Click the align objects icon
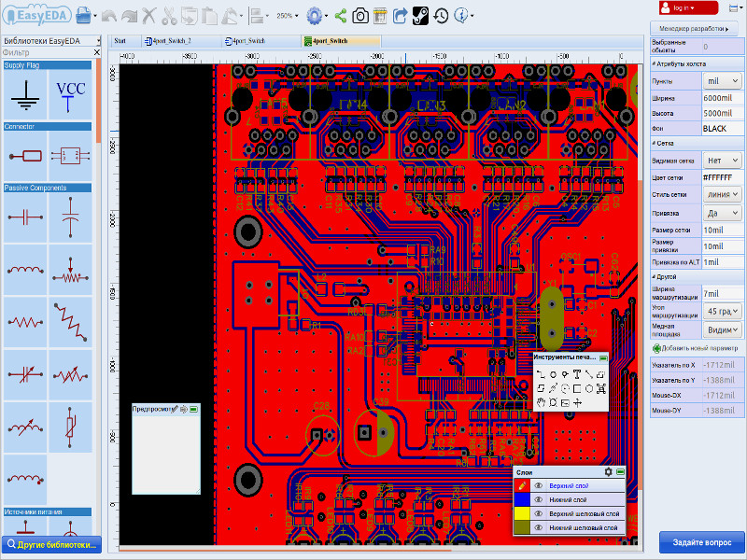The width and height of the screenshot is (747, 560). [x=258, y=16]
